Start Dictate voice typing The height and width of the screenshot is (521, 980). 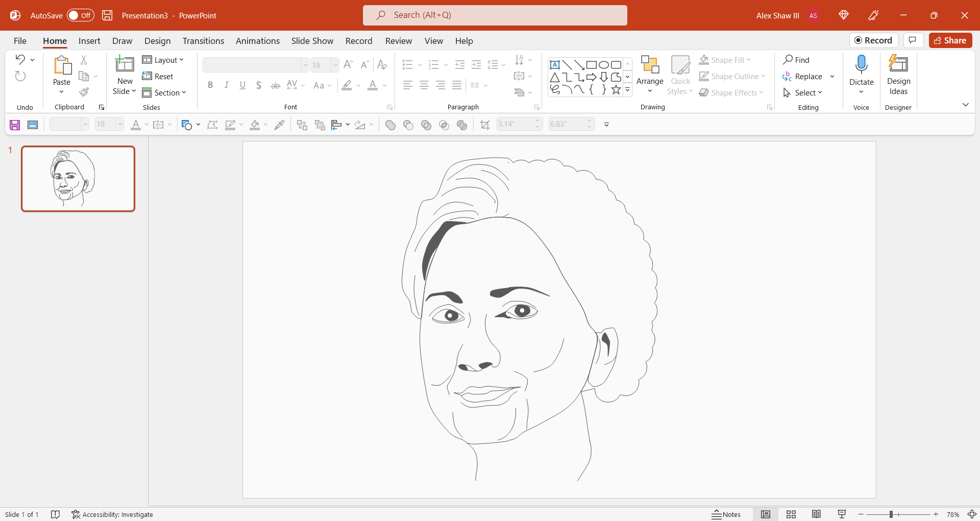pos(861,72)
